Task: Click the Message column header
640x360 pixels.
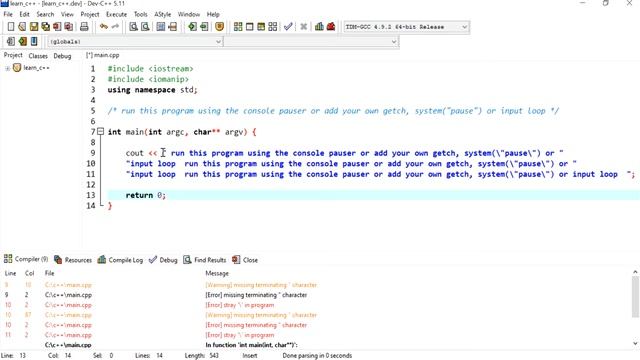Action: (x=217, y=273)
